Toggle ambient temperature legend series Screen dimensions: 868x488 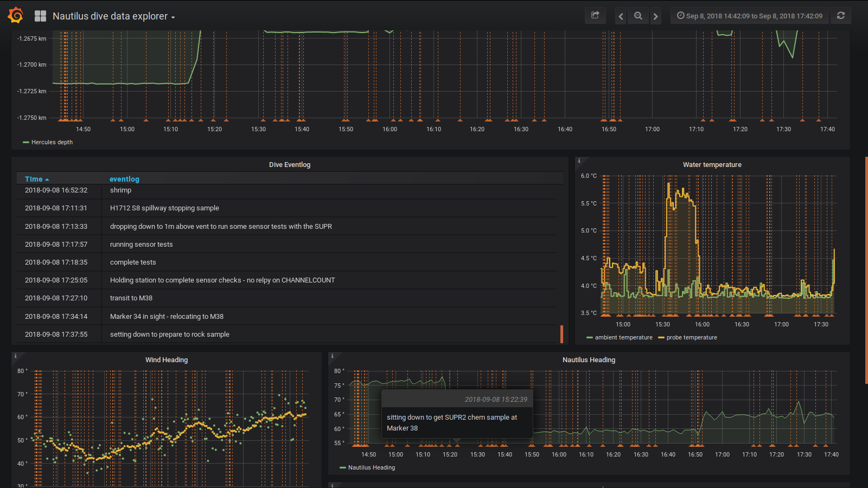point(623,337)
